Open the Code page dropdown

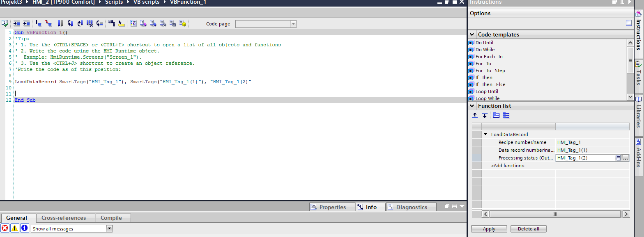293,24
